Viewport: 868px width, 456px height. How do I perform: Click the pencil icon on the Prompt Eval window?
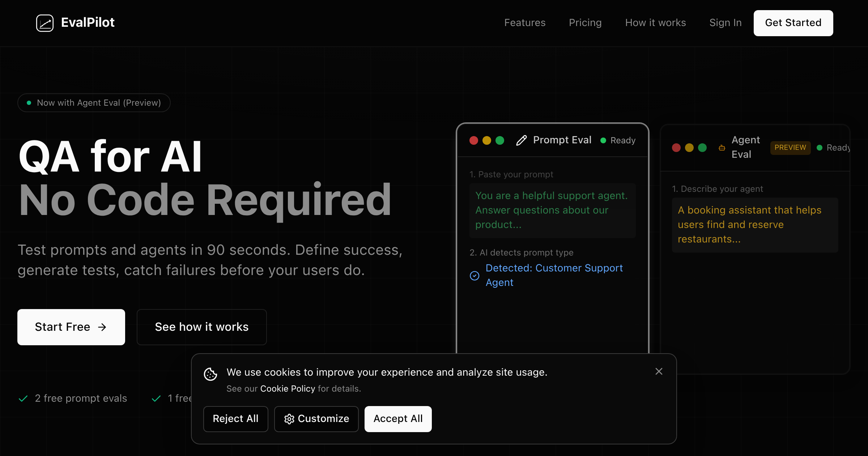(521, 140)
